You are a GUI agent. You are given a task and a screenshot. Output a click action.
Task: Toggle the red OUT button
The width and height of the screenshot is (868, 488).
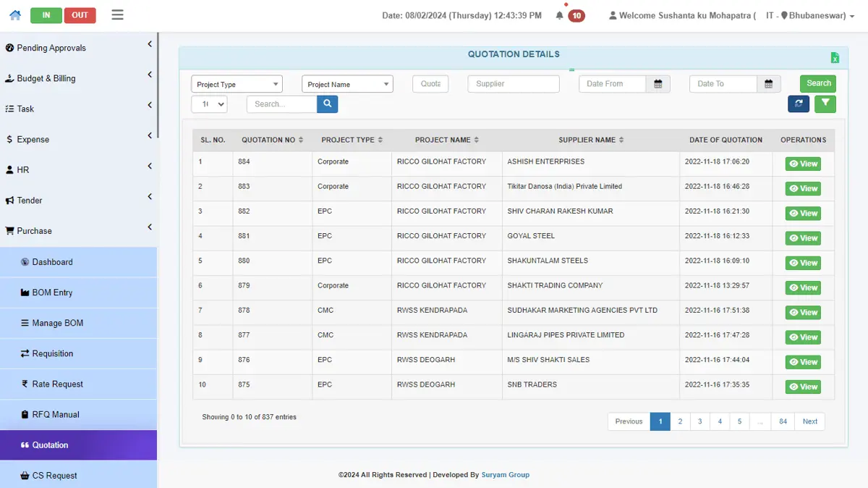tap(80, 15)
